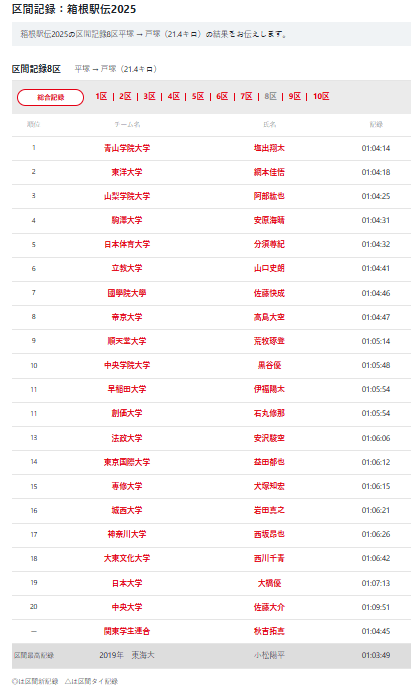Click the 7区 section tab
The height and width of the screenshot is (696, 415).
[246, 96]
